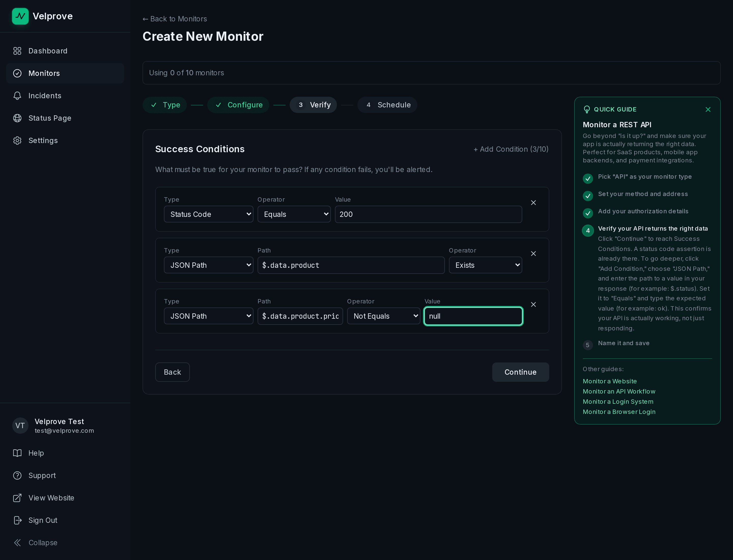Image resolution: width=733 pixels, height=560 pixels.
Task: Collapse the sidebar
Action: click(x=65, y=542)
